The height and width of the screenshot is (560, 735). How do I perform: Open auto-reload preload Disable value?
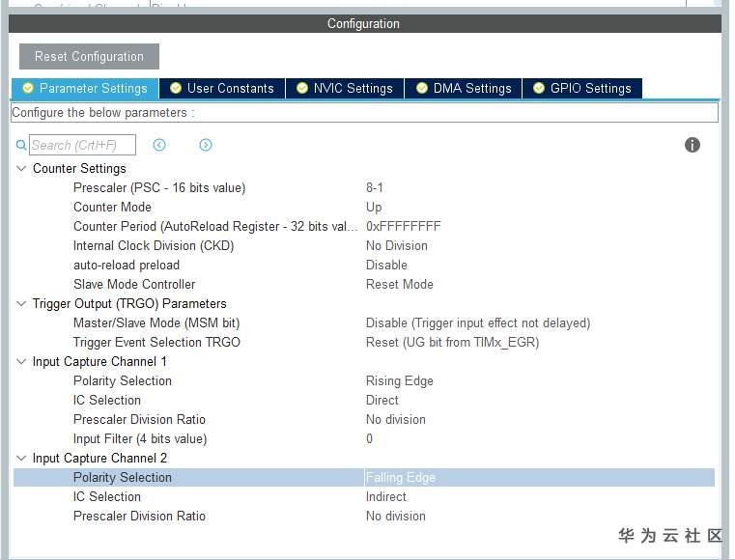[x=386, y=265]
